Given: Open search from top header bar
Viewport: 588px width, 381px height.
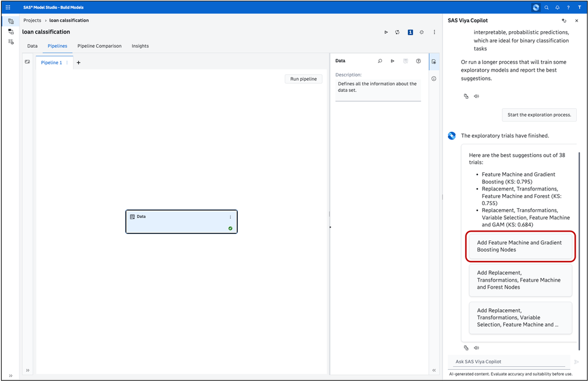Looking at the screenshot, I should click(x=547, y=8).
